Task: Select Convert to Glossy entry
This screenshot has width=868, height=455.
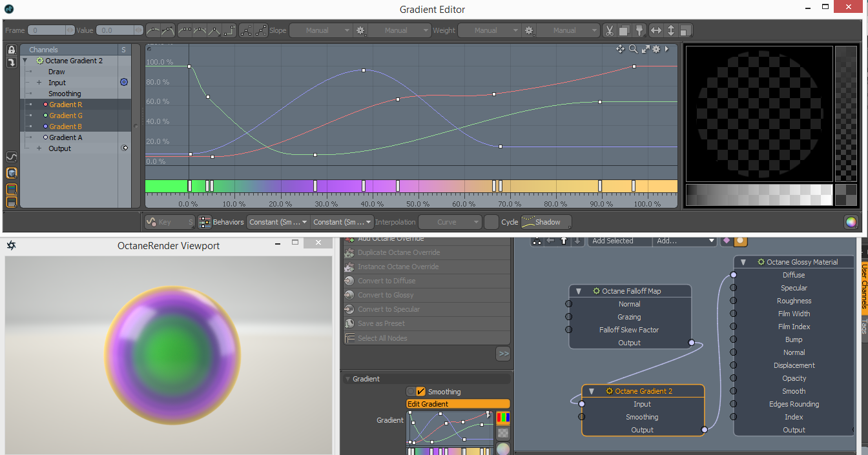Action: (x=427, y=295)
